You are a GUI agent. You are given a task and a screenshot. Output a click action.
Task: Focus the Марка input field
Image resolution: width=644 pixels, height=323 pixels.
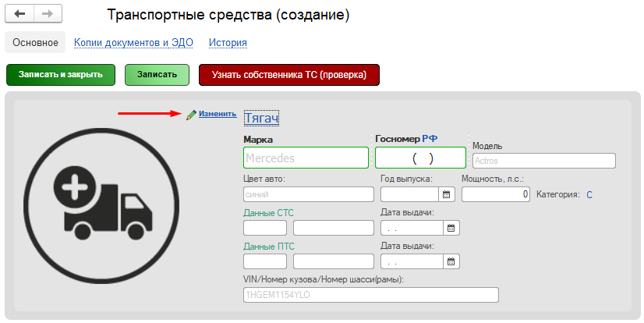coord(306,158)
